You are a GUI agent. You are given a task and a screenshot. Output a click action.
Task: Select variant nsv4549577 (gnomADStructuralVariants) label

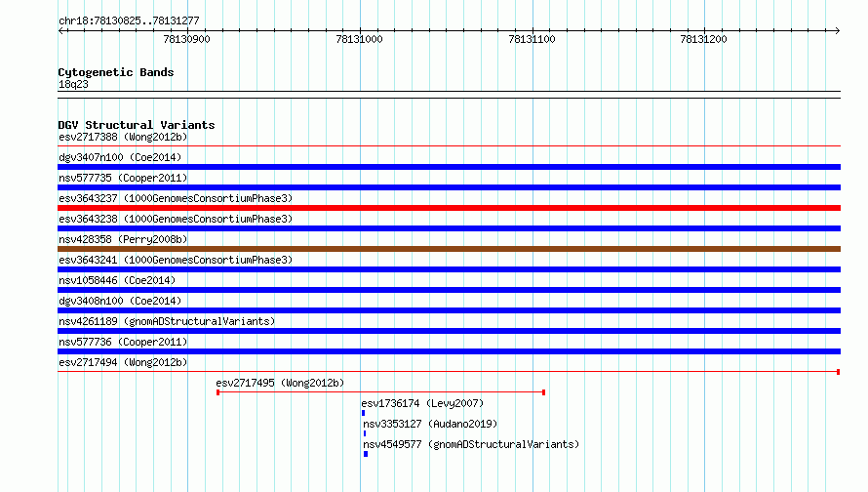coord(471,444)
